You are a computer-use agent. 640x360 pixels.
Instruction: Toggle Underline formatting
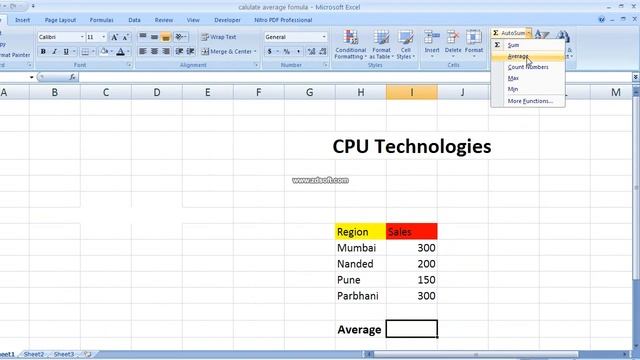tap(66, 51)
